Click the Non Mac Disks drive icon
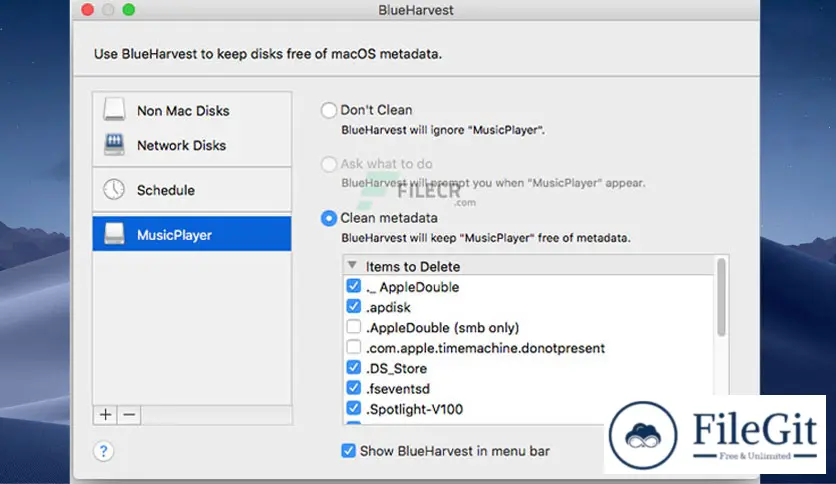 (114, 109)
